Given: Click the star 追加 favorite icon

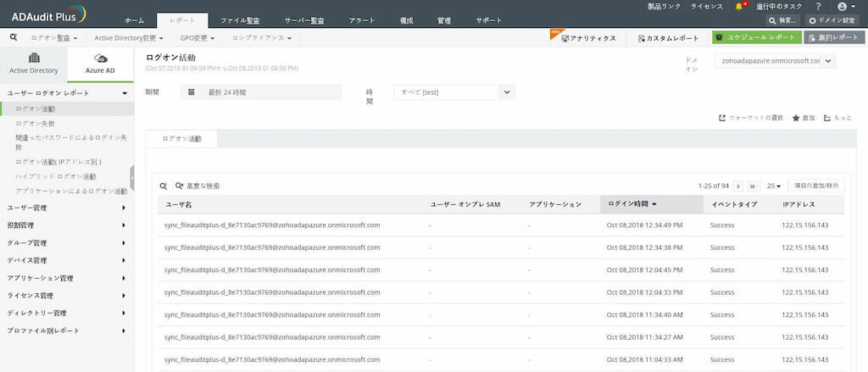Looking at the screenshot, I should tap(796, 118).
